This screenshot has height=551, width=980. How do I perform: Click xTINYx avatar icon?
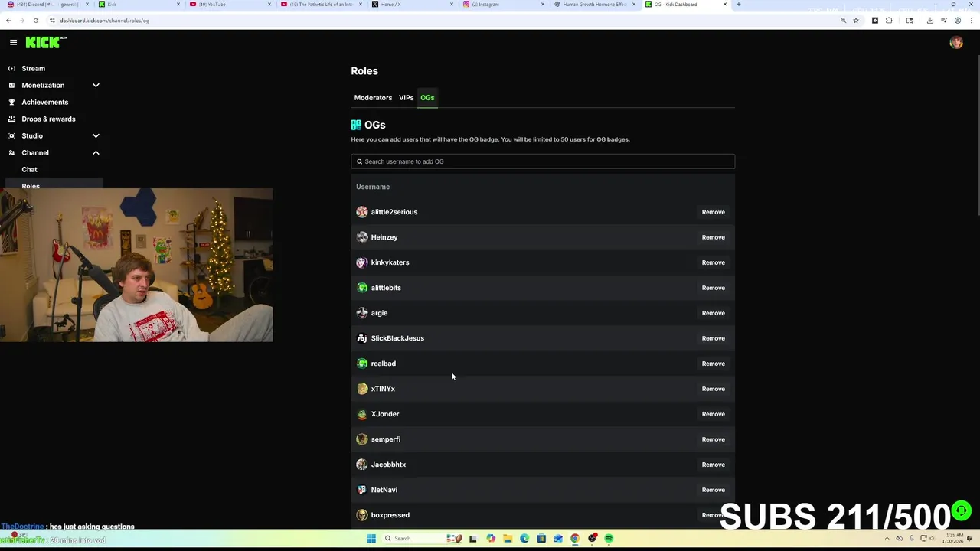point(362,389)
